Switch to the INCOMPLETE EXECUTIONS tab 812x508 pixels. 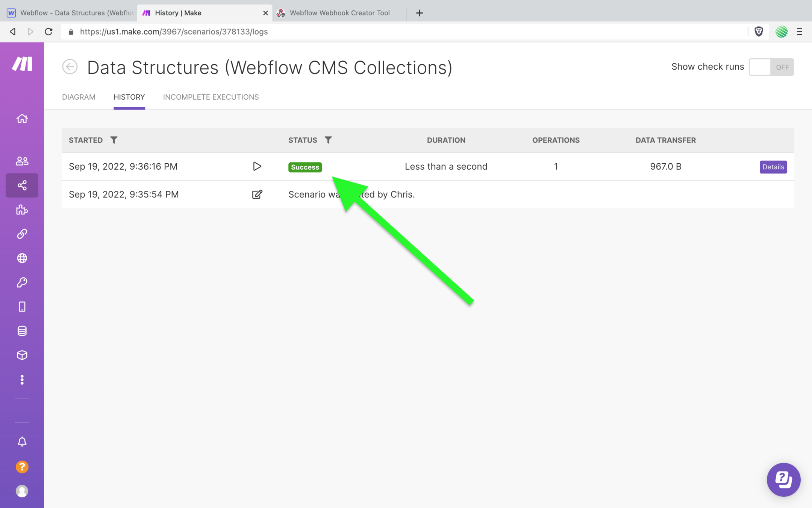click(x=211, y=97)
